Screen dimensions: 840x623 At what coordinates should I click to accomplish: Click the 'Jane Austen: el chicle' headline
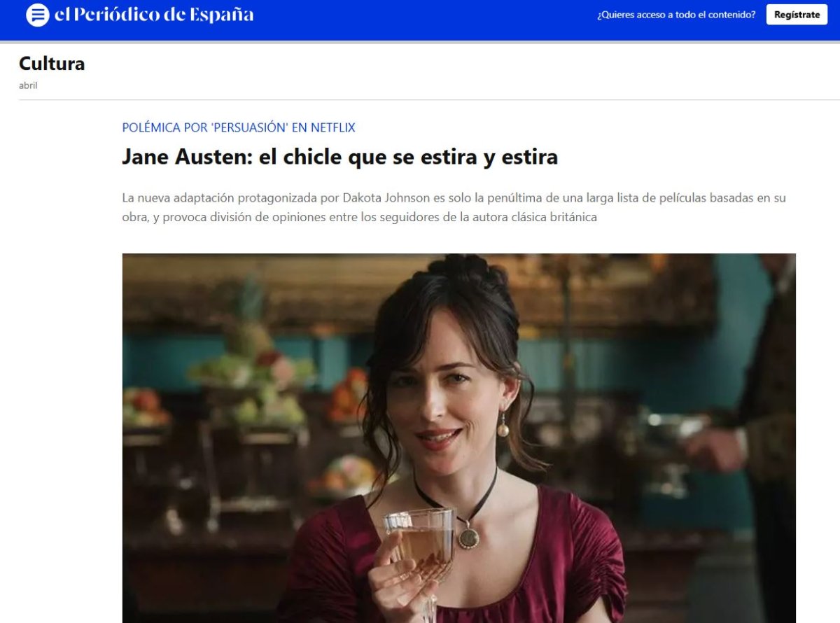[339, 157]
